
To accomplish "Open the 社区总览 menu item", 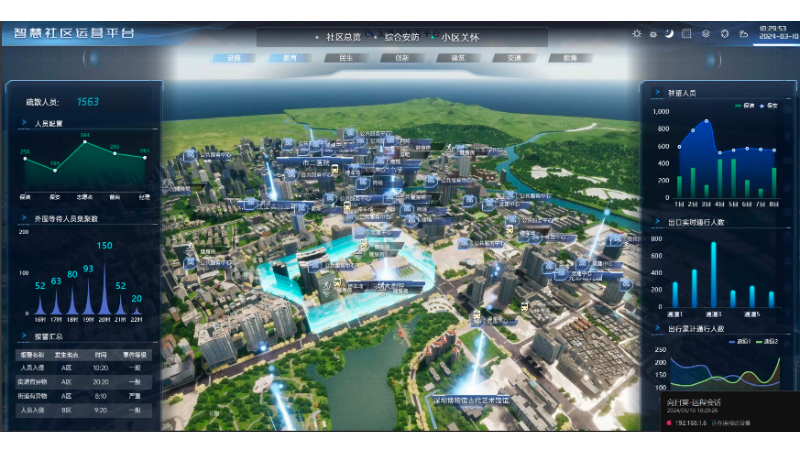I will click(x=343, y=37).
